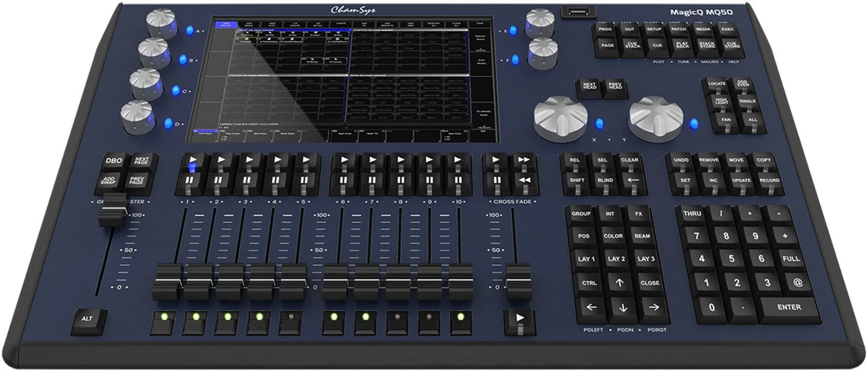Toggle the flash button under fader 2
868x373 pixels.
coord(196,322)
